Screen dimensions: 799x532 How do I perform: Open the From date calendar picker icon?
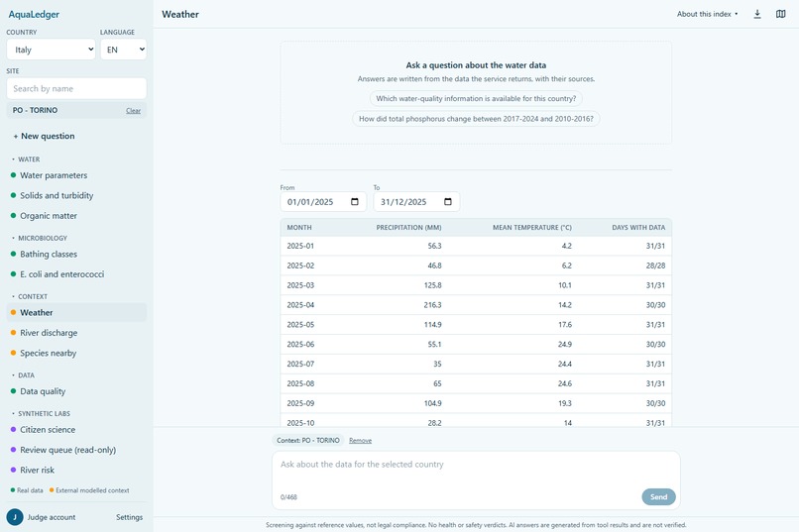coord(355,201)
